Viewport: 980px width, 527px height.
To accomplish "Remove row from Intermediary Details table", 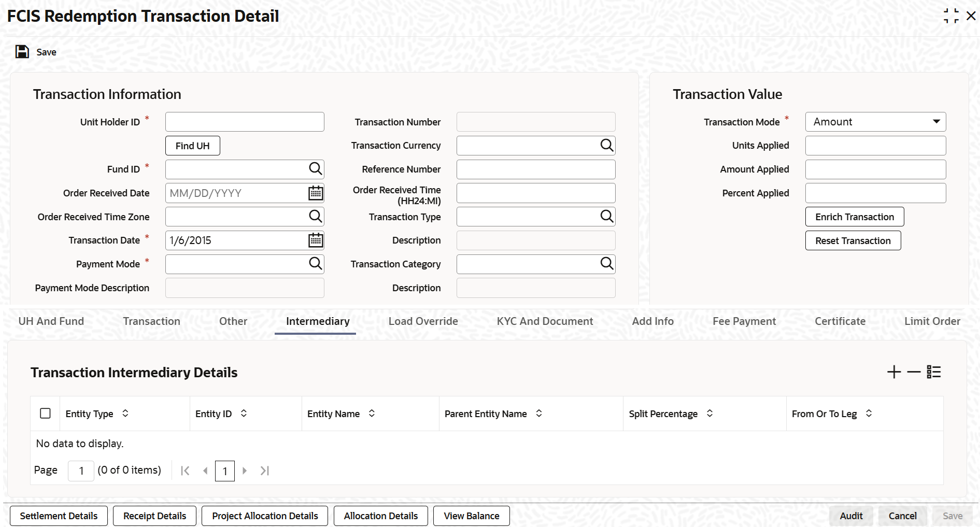I will [914, 372].
